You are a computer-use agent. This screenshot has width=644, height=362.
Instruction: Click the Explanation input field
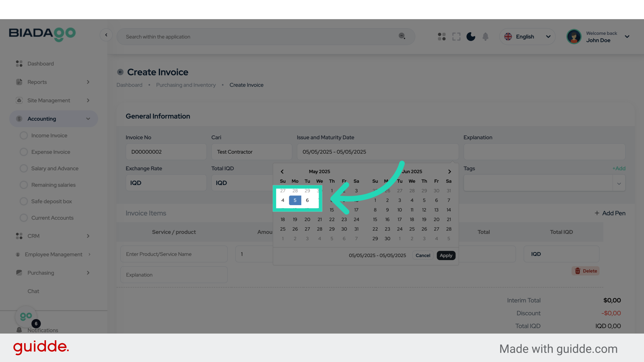click(544, 152)
